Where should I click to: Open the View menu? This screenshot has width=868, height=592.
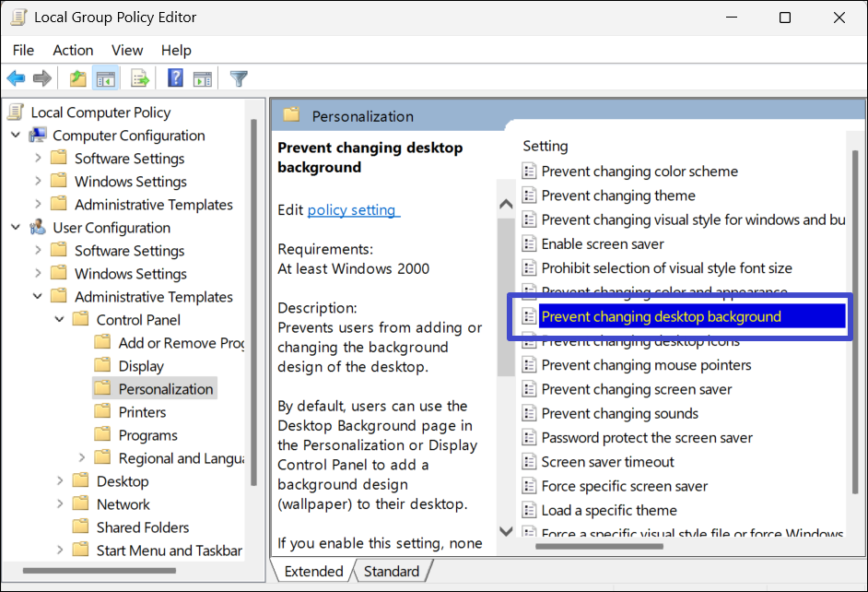[127, 50]
